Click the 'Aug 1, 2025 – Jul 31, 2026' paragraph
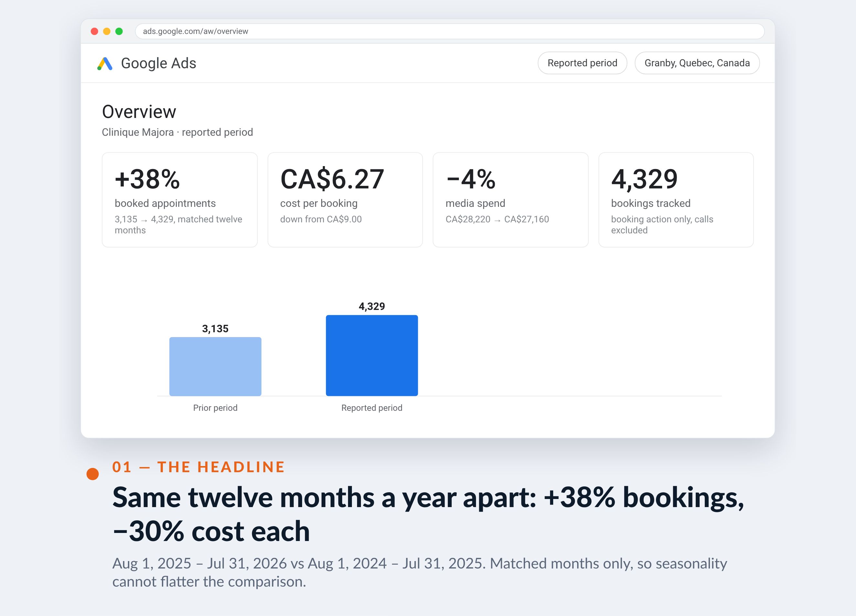This screenshot has height=616, width=856. 419,572
